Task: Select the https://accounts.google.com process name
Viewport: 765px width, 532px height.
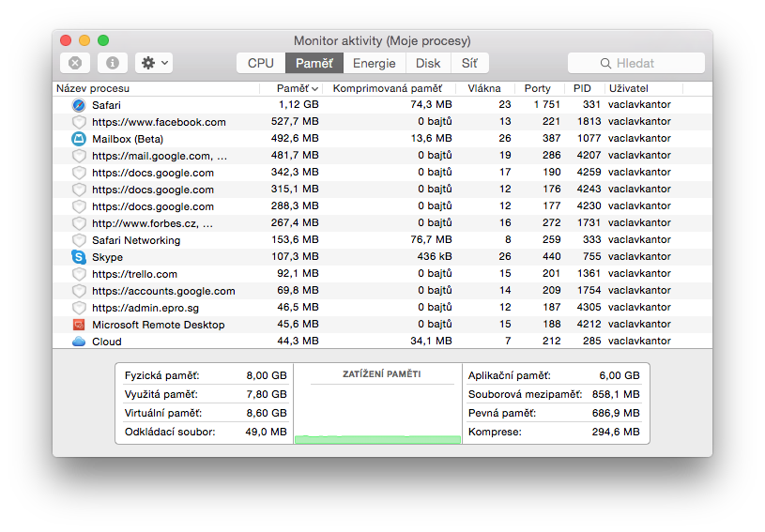Action: 163,291
